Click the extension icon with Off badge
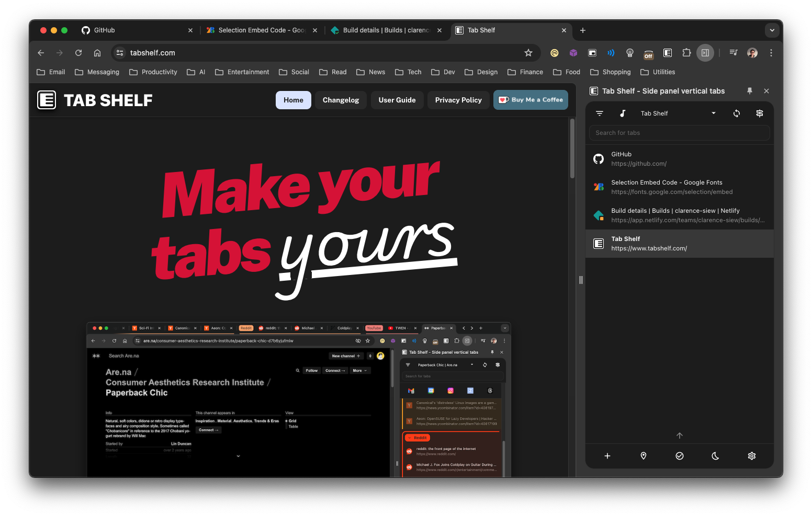 click(649, 53)
